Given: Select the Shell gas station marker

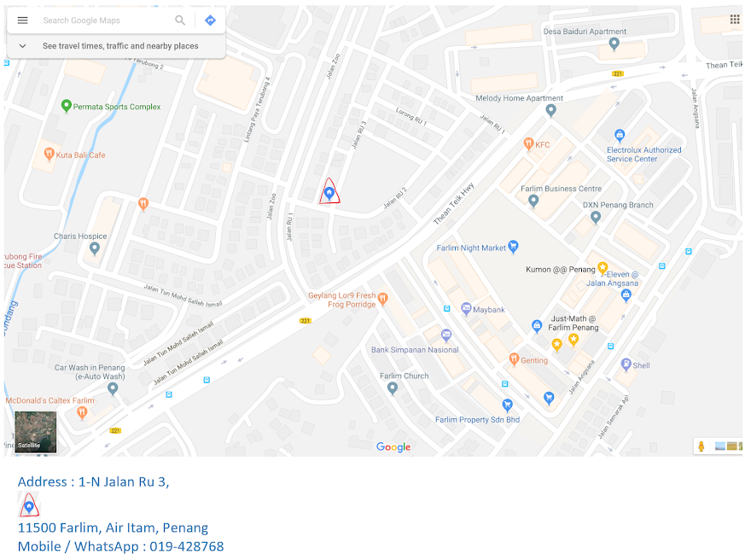Looking at the screenshot, I should point(626,365).
